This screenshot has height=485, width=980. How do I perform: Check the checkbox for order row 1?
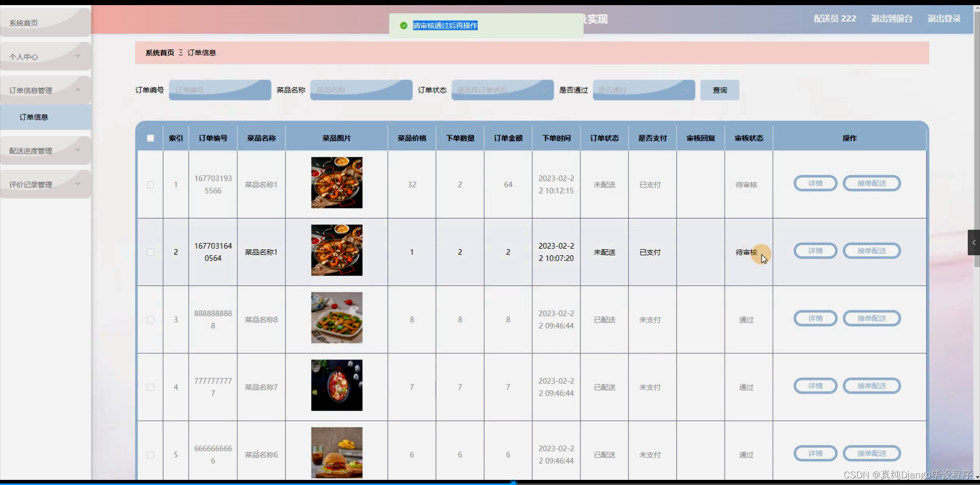coord(150,185)
